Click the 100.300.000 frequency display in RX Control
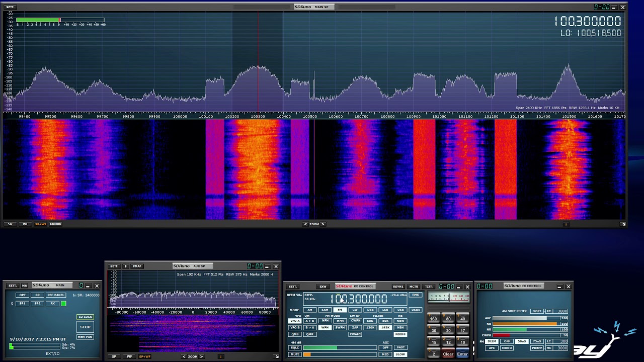 [358, 299]
